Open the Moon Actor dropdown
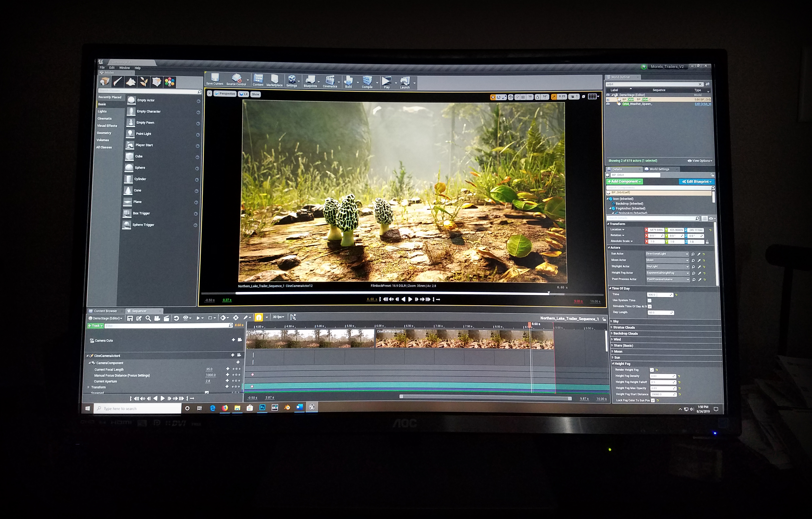Image resolution: width=812 pixels, height=519 pixels. coord(667,260)
